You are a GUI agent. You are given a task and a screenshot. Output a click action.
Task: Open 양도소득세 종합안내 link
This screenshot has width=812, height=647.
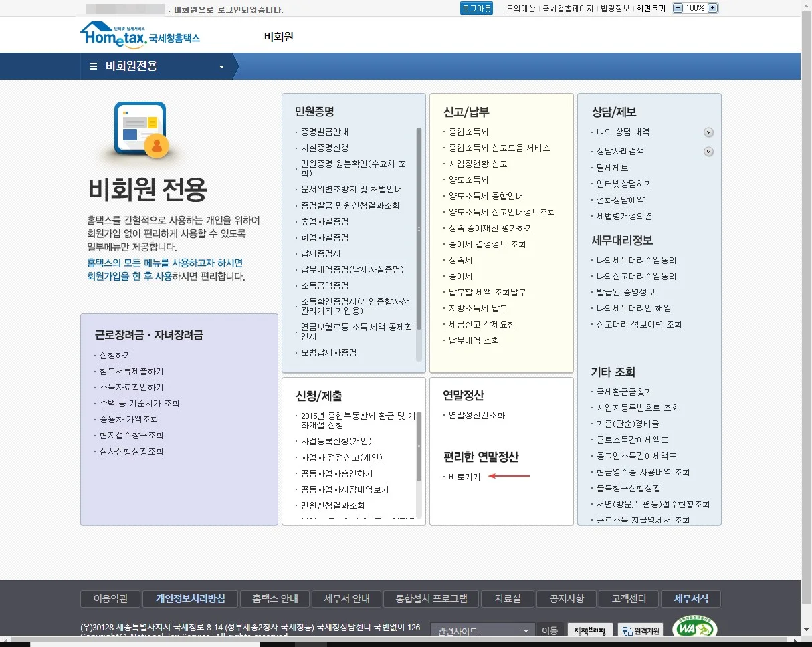486,196
